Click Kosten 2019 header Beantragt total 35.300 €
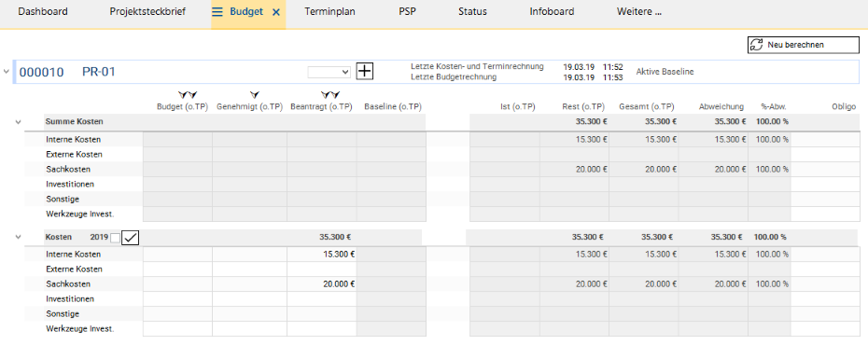This screenshot has height=345, width=868. pos(335,237)
